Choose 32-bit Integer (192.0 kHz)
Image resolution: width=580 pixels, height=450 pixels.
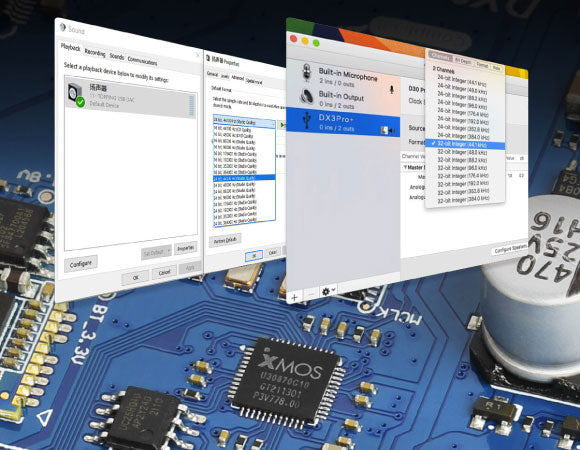462,183
